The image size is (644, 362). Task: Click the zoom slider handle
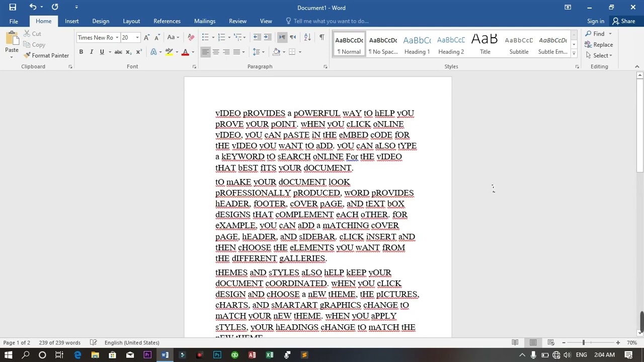coord(584,342)
